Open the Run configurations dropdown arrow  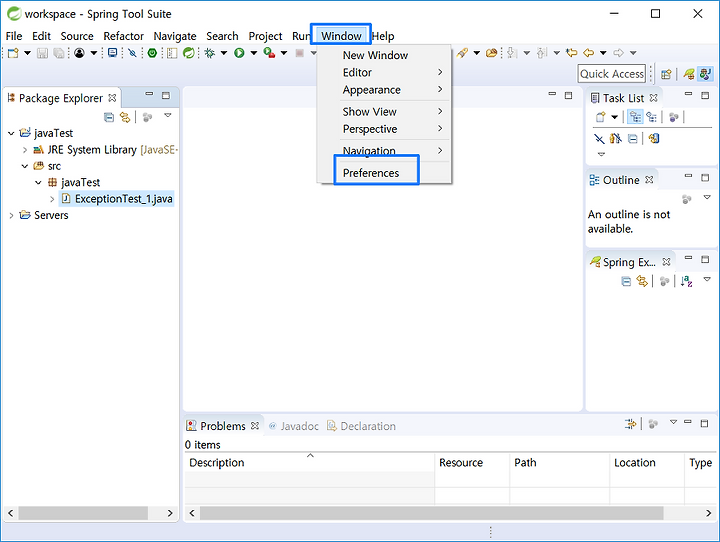coord(253,53)
